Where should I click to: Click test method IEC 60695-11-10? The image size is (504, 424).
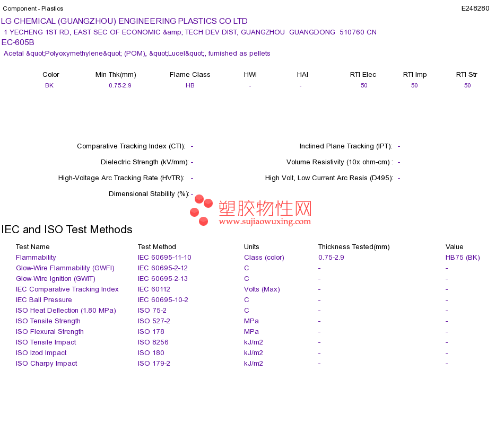coord(164,257)
